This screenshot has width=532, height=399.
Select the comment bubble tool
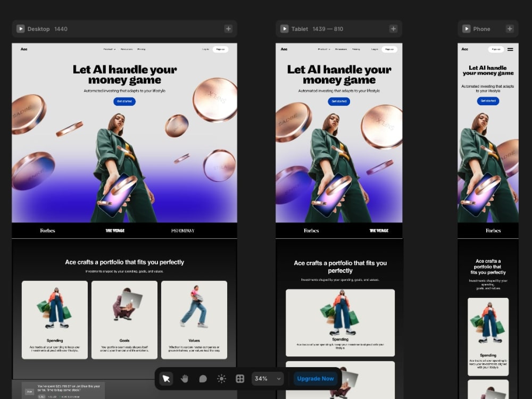pos(203,379)
